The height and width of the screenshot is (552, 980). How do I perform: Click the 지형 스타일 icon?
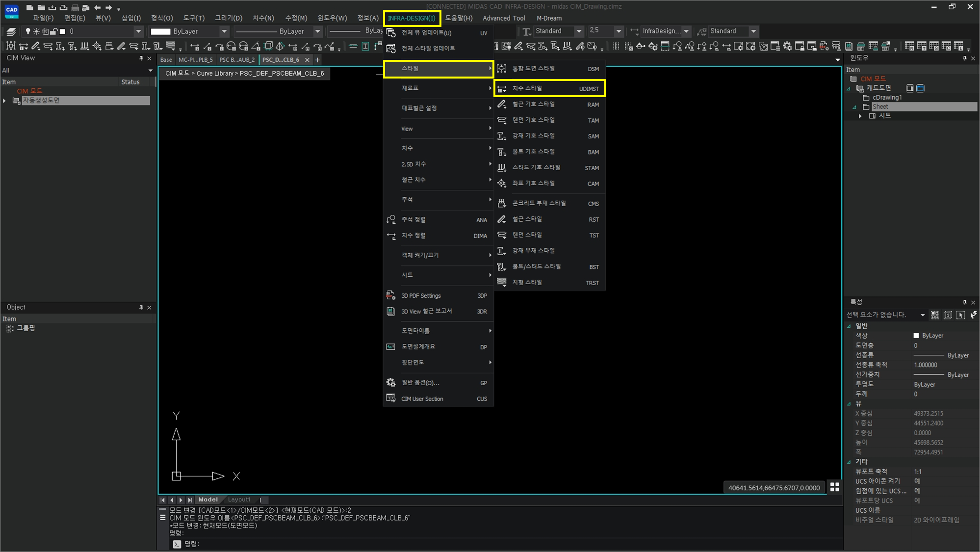(501, 282)
